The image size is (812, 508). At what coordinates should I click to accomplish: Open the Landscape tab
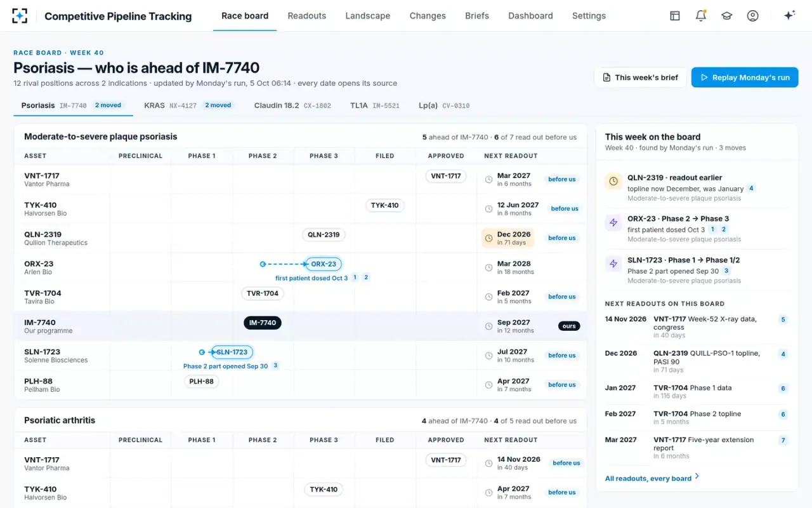tap(368, 16)
